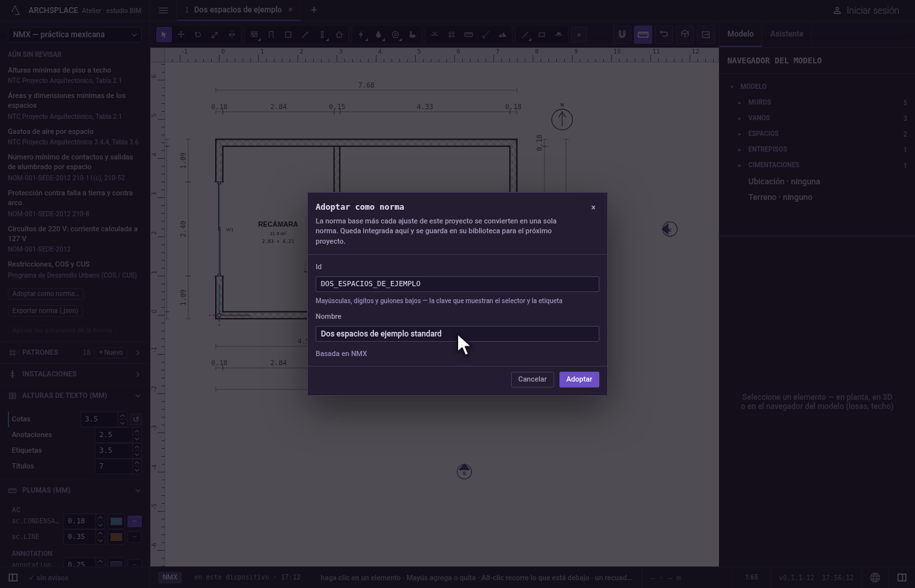The height and width of the screenshot is (588, 915).
Task: Click the Adoptar button in the dialog
Action: (579, 380)
